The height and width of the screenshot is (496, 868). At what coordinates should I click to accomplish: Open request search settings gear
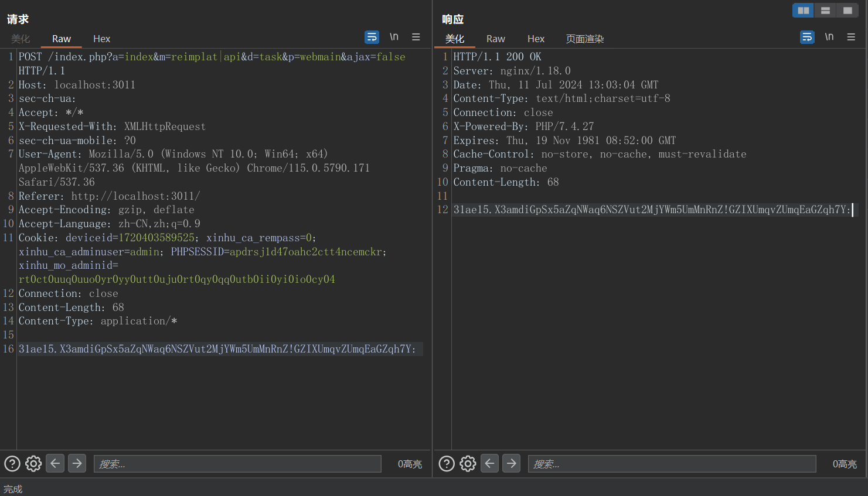pyautogui.click(x=33, y=464)
